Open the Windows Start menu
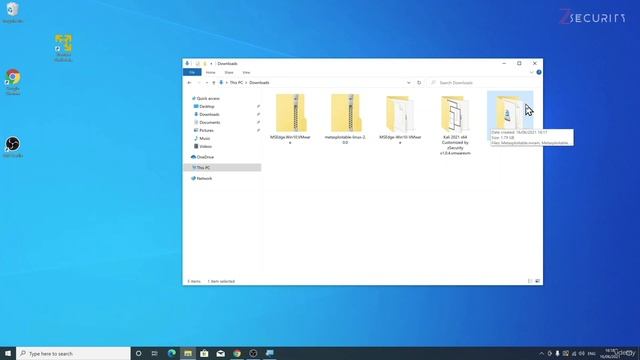The image size is (640, 360). (8, 353)
